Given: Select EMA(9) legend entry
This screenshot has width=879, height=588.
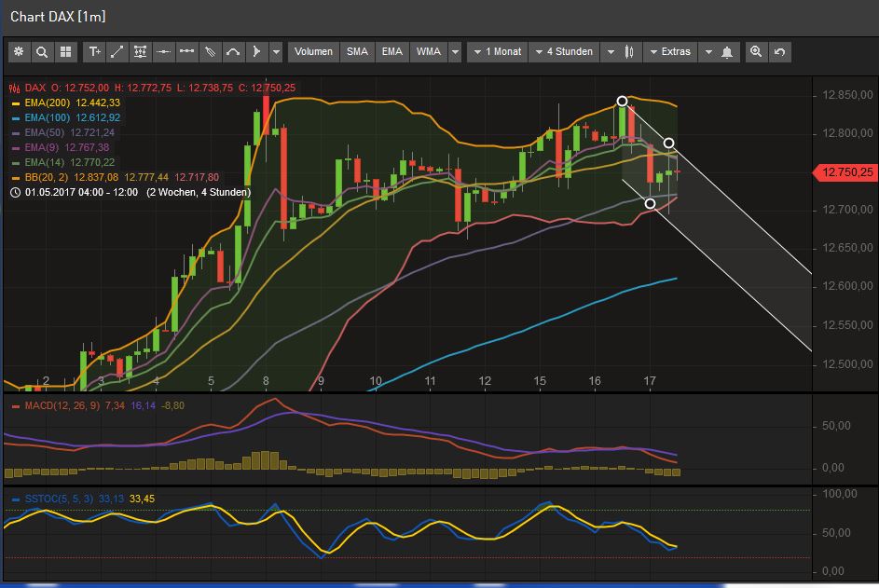Looking at the screenshot, I should [61, 147].
